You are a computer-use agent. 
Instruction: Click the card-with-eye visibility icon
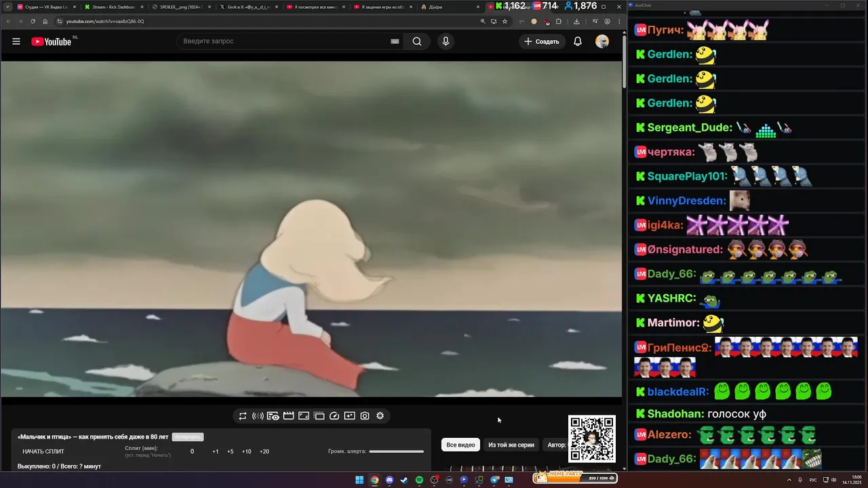pyautogui.click(x=273, y=415)
